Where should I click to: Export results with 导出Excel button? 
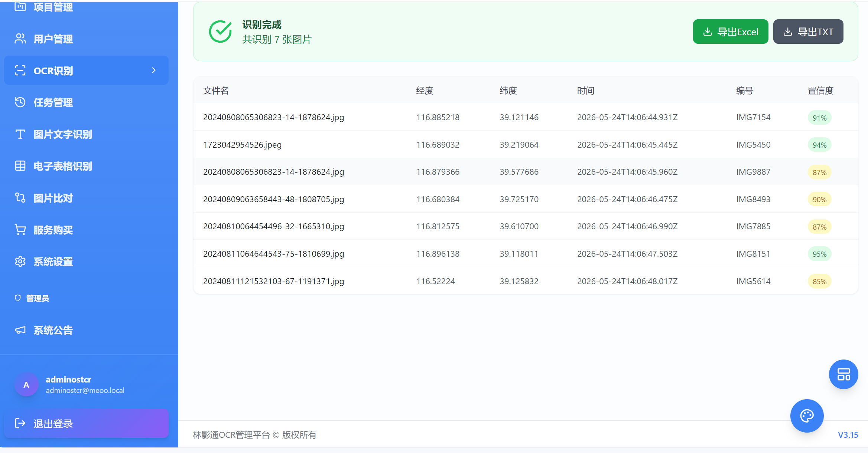click(x=731, y=32)
